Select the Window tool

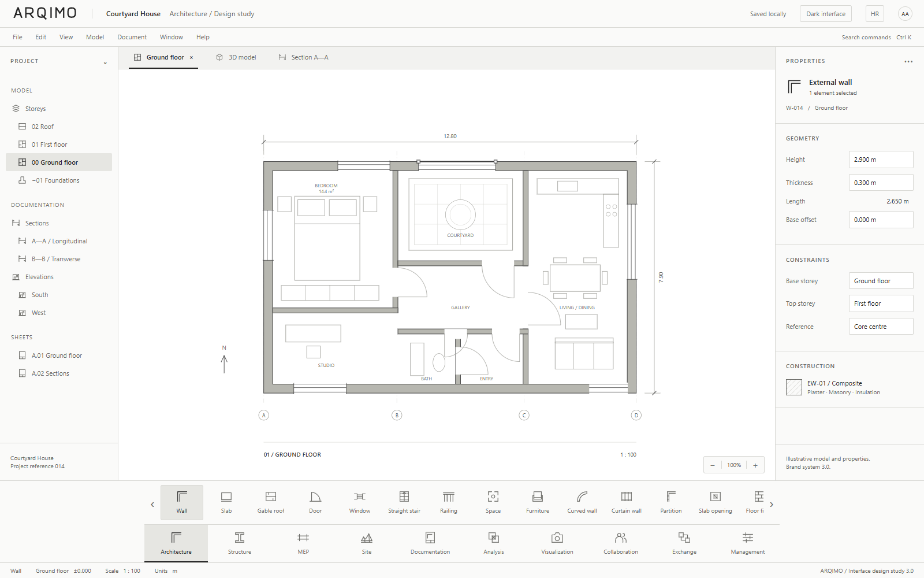[360, 502]
